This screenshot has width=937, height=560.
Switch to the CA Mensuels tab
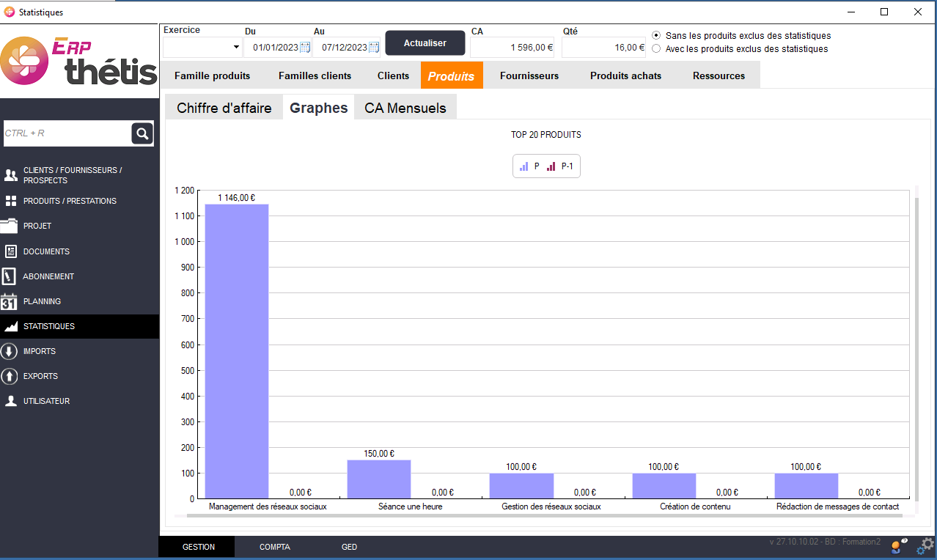point(405,108)
